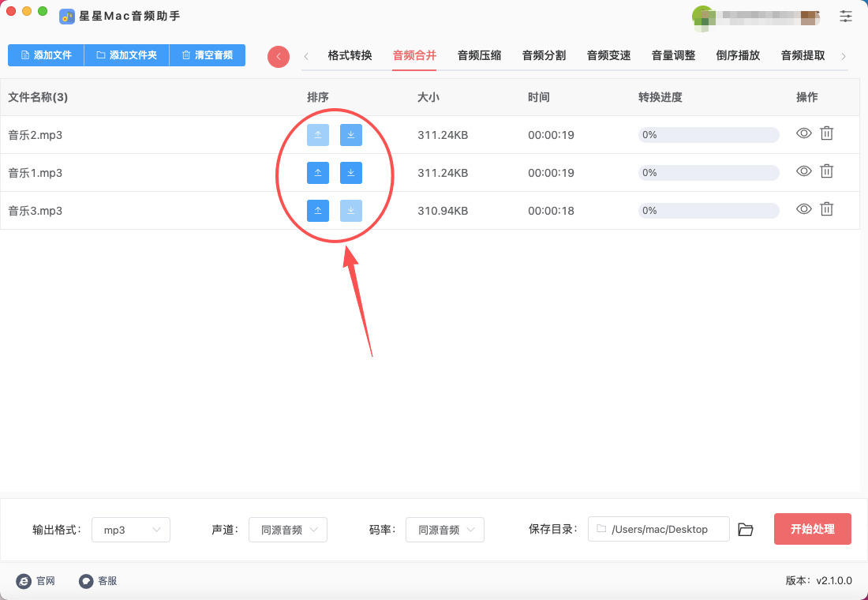Delete 音乐3.mp3 using trash icon
This screenshot has width=868, height=600.
pos(826,209)
